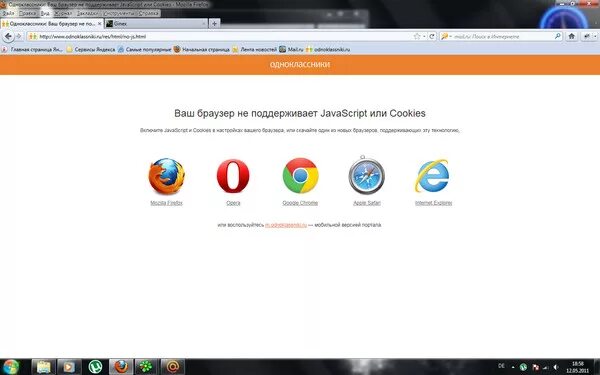Go to the home page icon

pyautogui.click(x=572, y=36)
